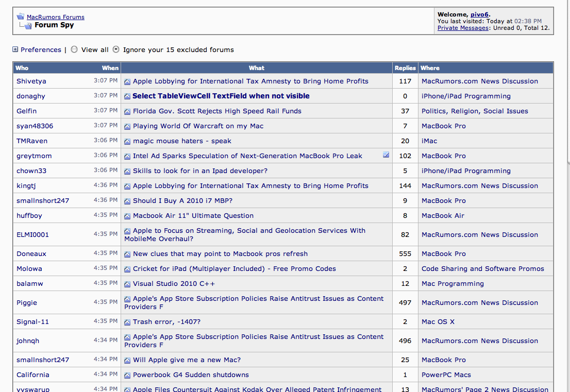Open pivo6 user profile link
This screenshot has height=392, width=570.
click(x=479, y=14)
